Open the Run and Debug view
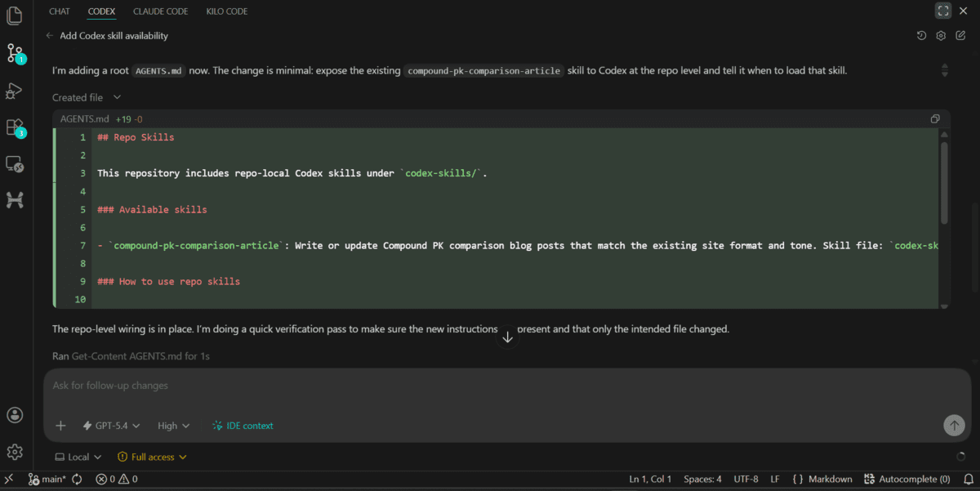Screen dimensions: 980x491 (x=15, y=91)
